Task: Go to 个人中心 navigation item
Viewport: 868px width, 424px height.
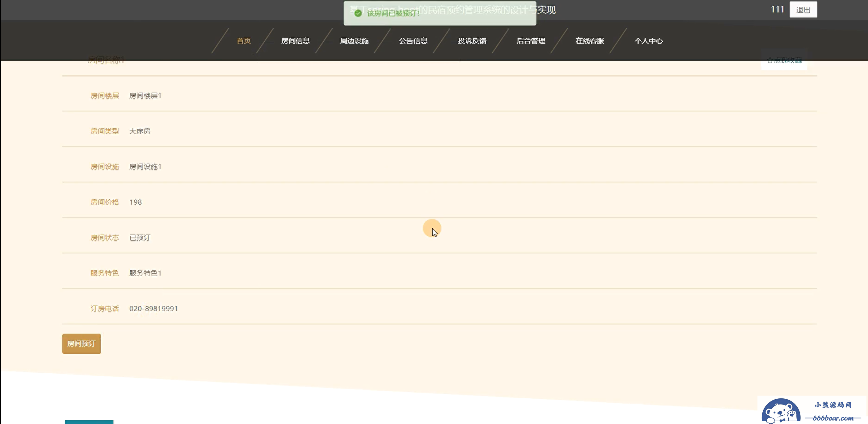Action: point(649,41)
